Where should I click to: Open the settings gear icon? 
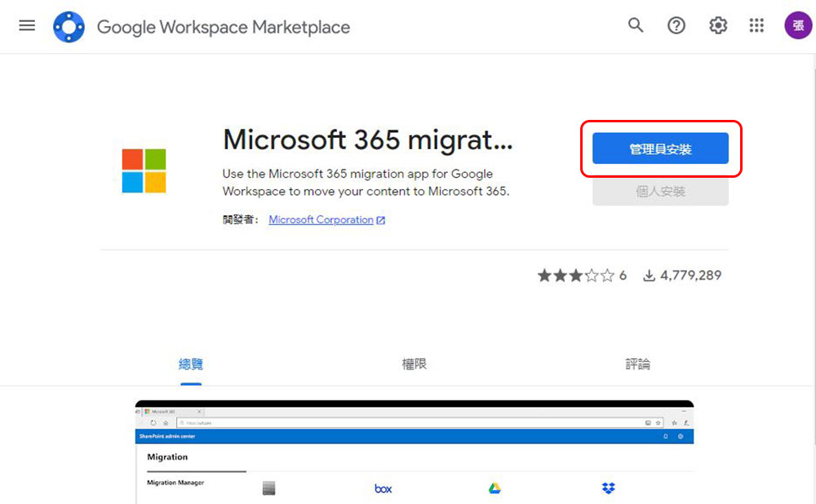717,25
